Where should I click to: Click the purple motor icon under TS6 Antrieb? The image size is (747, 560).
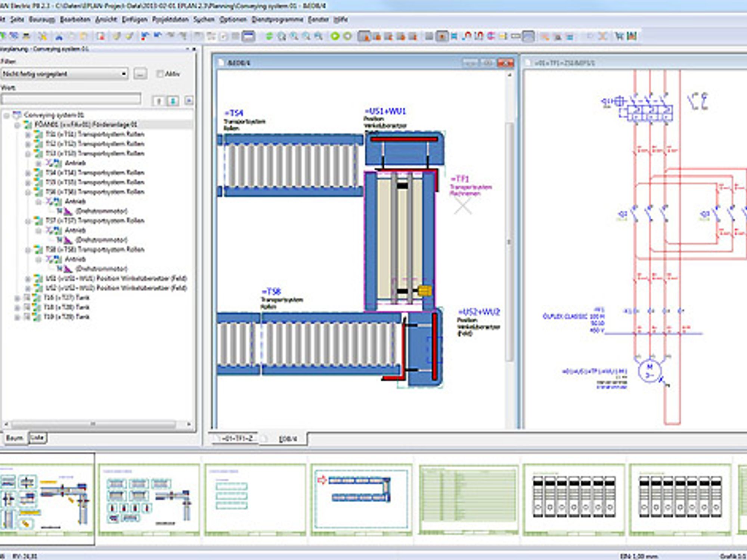(68, 211)
